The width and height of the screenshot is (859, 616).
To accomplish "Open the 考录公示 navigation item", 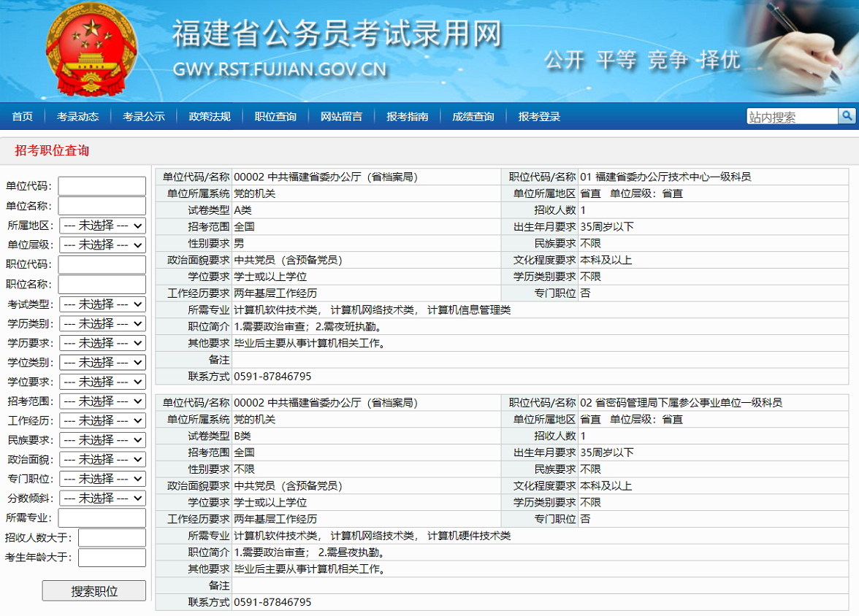I will [143, 117].
